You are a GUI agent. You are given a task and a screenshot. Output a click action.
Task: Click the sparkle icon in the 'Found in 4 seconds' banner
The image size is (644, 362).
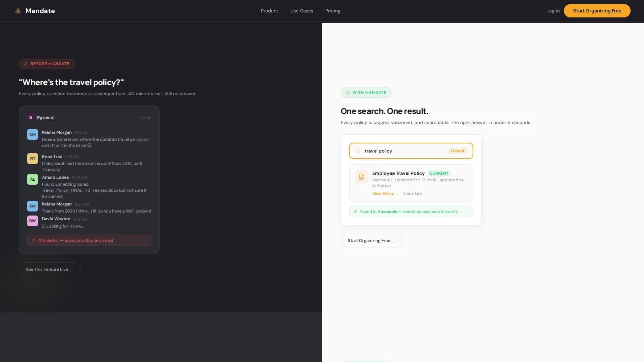click(355, 212)
